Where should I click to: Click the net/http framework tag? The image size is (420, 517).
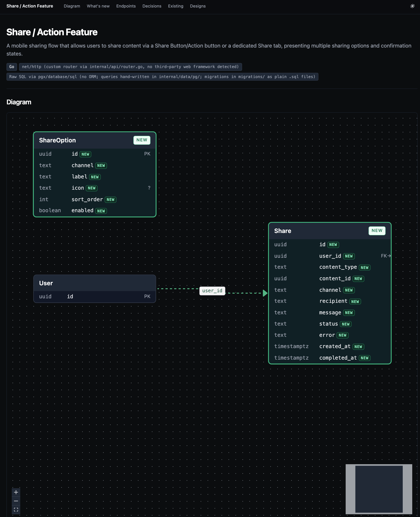(130, 67)
